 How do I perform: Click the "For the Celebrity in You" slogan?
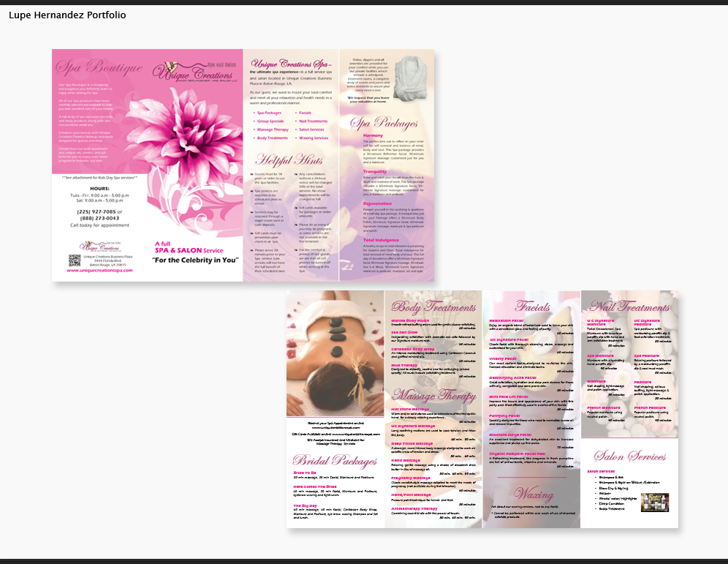click(195, 260)
